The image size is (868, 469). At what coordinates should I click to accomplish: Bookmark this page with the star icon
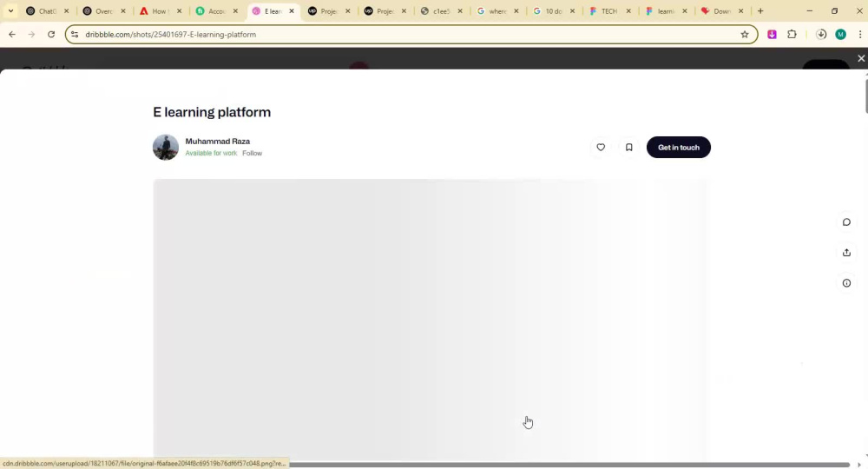745,35
